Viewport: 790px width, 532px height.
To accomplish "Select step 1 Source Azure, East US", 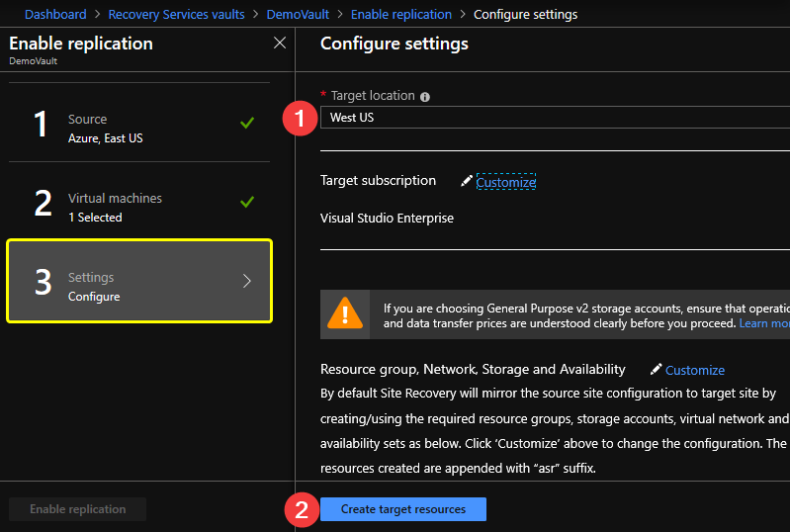I will (139, 123).
